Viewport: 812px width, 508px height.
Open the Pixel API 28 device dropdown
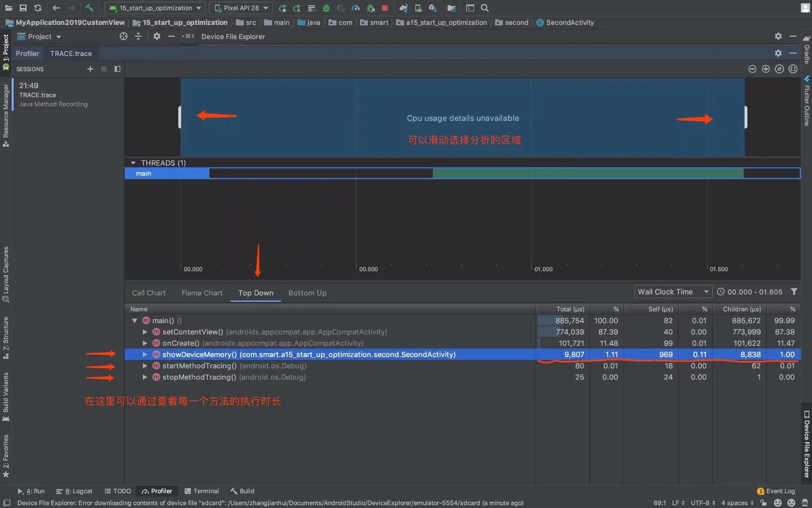(x=241, y=8)
